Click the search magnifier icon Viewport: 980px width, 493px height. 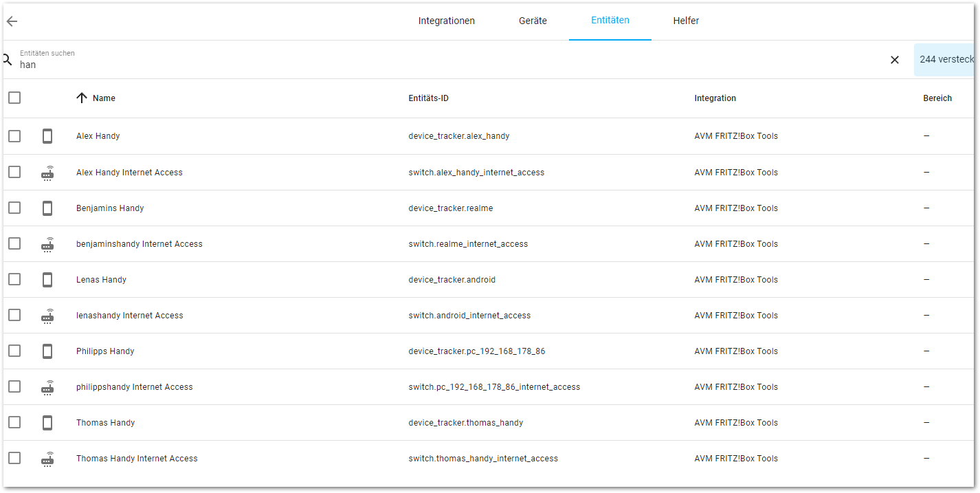point(8,60)
